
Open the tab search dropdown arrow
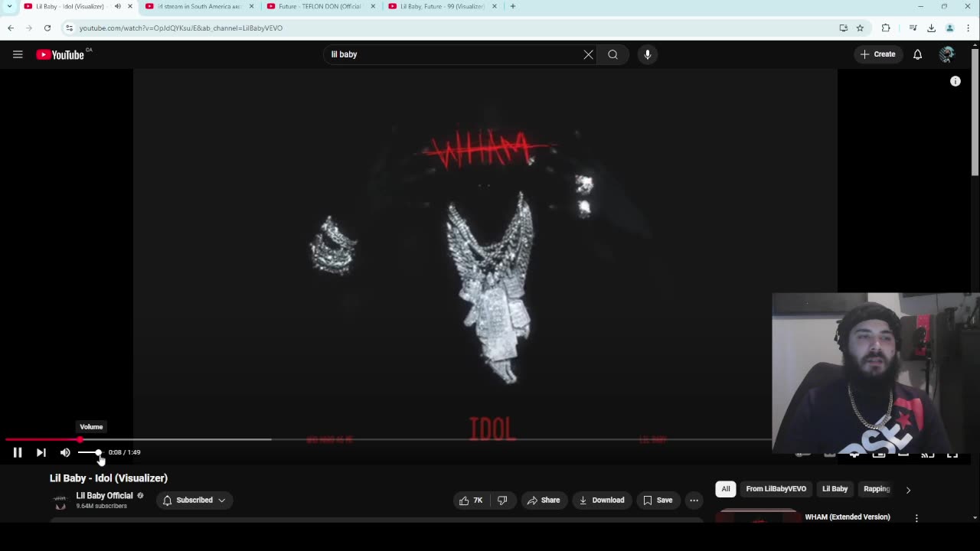[x=9, y=6]
